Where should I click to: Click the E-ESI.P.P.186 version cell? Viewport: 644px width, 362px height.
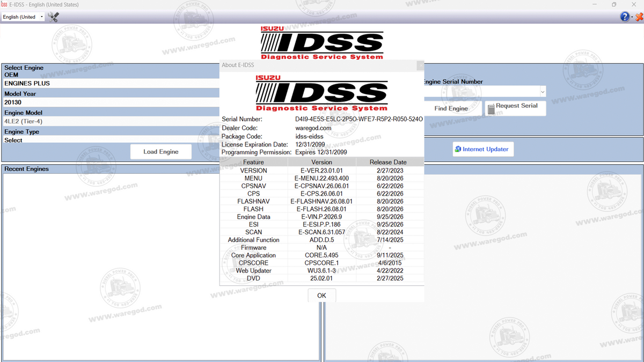[x=322, y=225]
